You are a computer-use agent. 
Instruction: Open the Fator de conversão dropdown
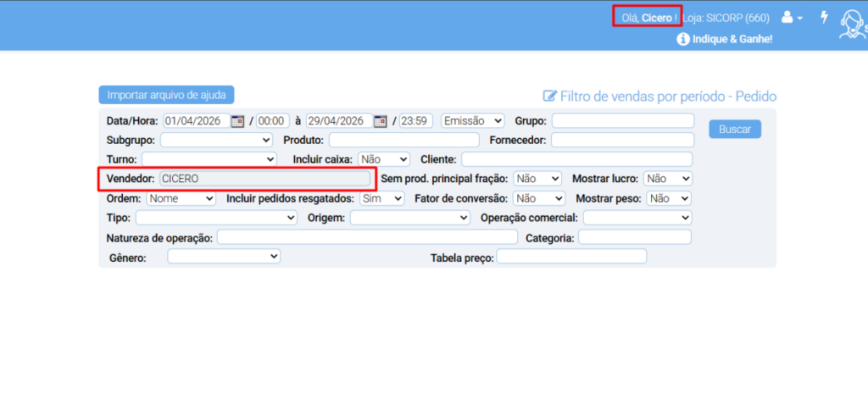click(539, 198)
